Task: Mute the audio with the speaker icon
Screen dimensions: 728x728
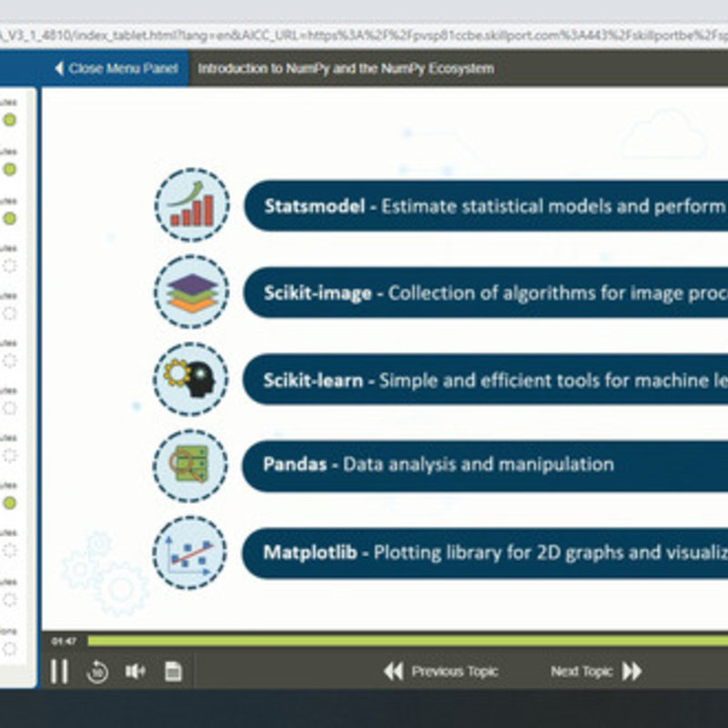Action: point(135,672)
